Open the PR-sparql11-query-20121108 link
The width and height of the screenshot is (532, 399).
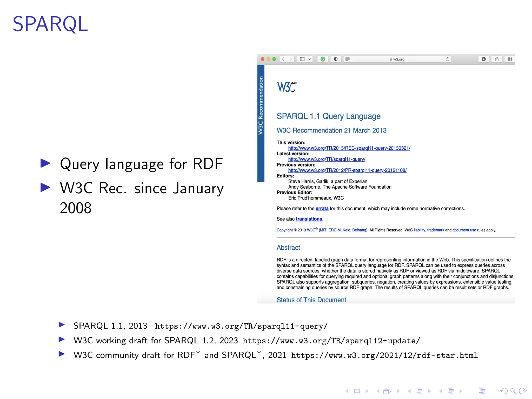point(347,170)
